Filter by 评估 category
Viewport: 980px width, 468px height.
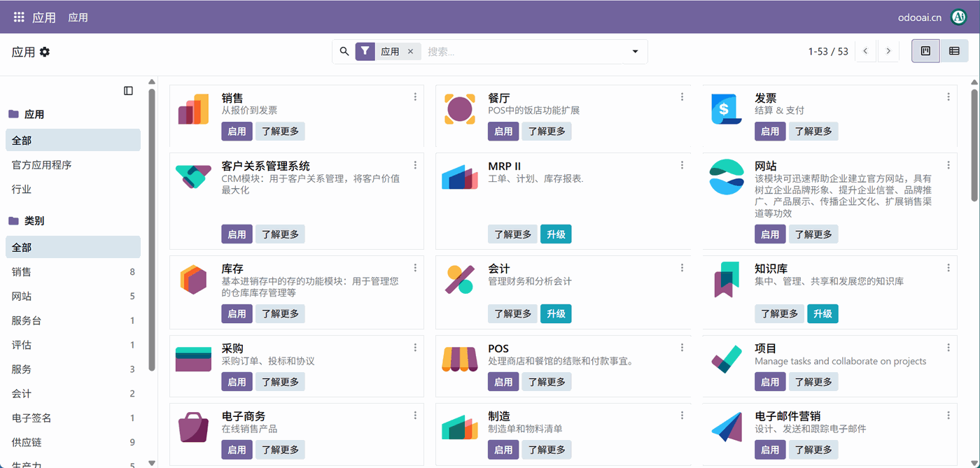(73, 345)
